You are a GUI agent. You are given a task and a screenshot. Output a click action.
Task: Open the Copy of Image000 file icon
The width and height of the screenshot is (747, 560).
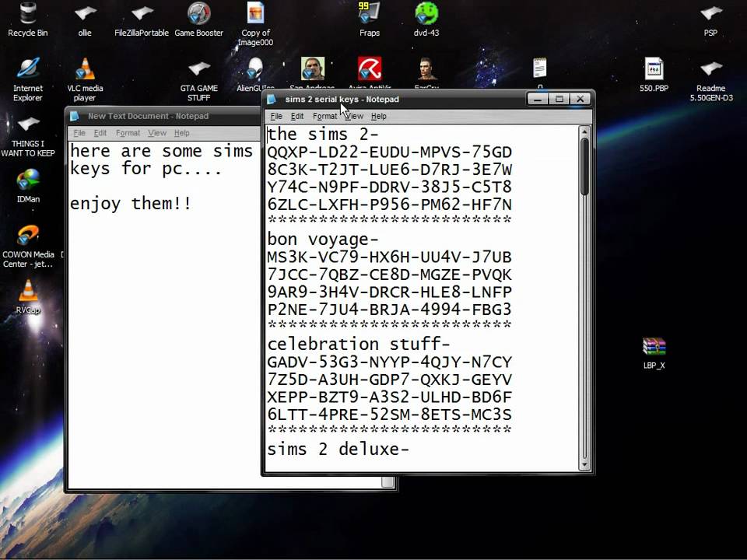[x=255, y=13]
